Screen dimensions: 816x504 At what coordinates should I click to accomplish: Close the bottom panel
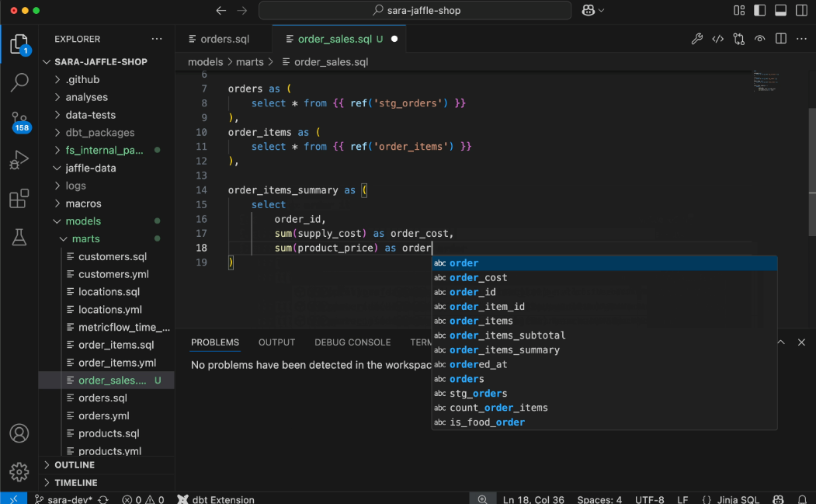coord(801,342)
